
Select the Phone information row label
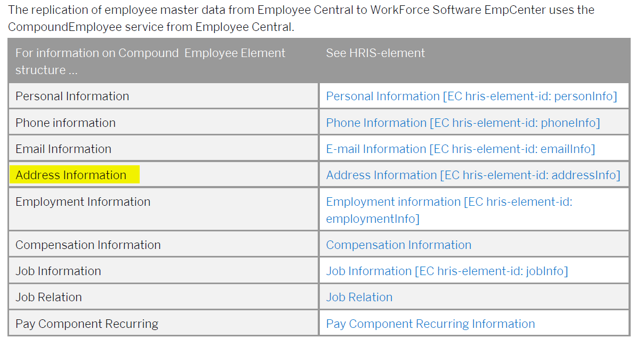click(65, 123)
